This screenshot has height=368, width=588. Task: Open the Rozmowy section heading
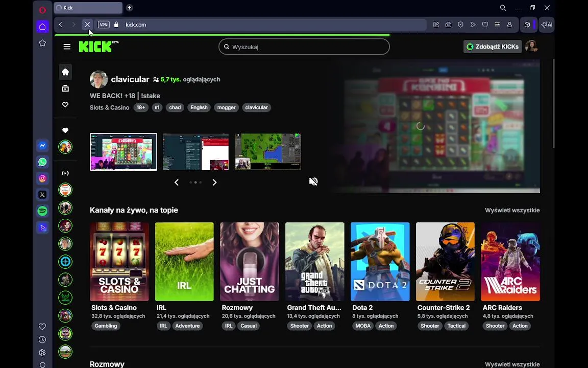pyautogui.click(x=107, y=364)
